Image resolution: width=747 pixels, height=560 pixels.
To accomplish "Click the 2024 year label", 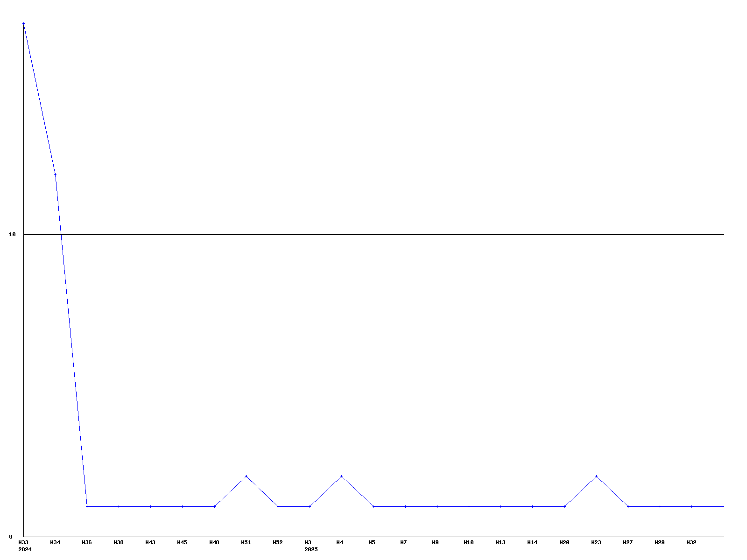I will tap(25, 549).
